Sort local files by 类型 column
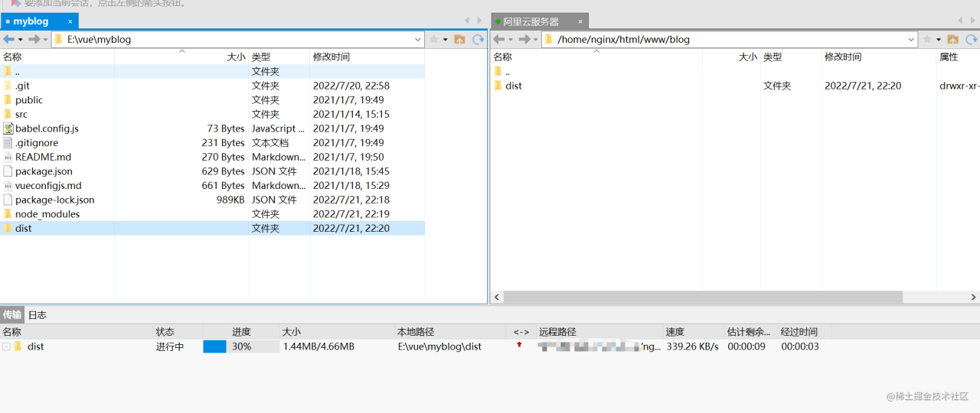This screenshot has height=413, width=980. [x=279, y=57]
